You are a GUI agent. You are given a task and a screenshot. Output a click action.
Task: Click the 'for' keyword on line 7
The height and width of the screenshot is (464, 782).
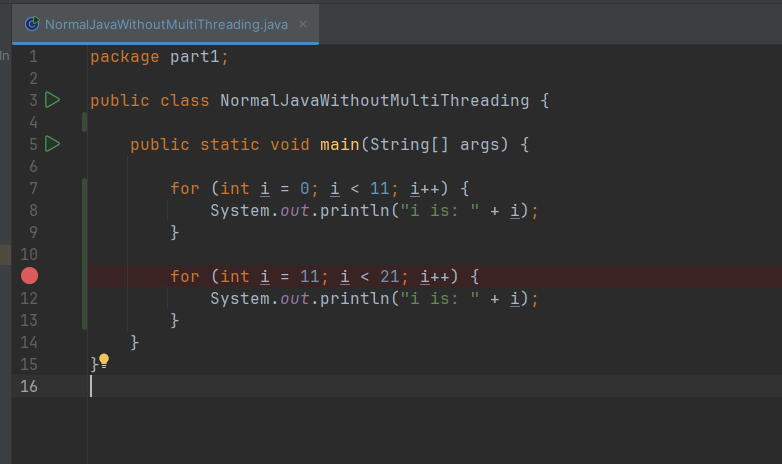[x=185, y=188]
